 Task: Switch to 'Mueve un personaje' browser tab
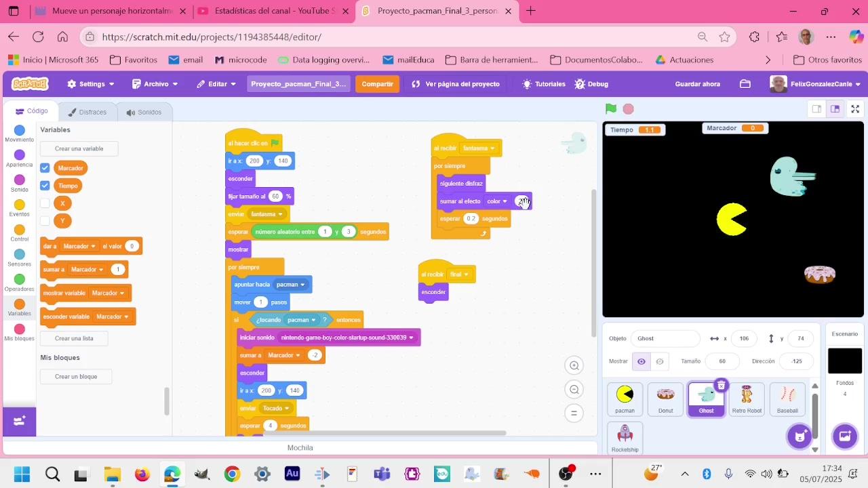pyautogui.click(x=111, y=11)
